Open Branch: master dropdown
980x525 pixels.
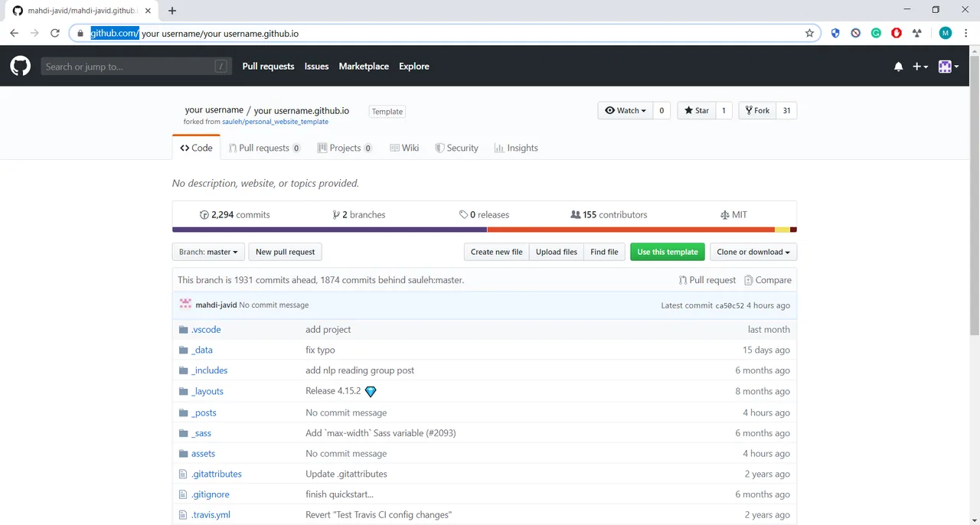pos(208,252)
